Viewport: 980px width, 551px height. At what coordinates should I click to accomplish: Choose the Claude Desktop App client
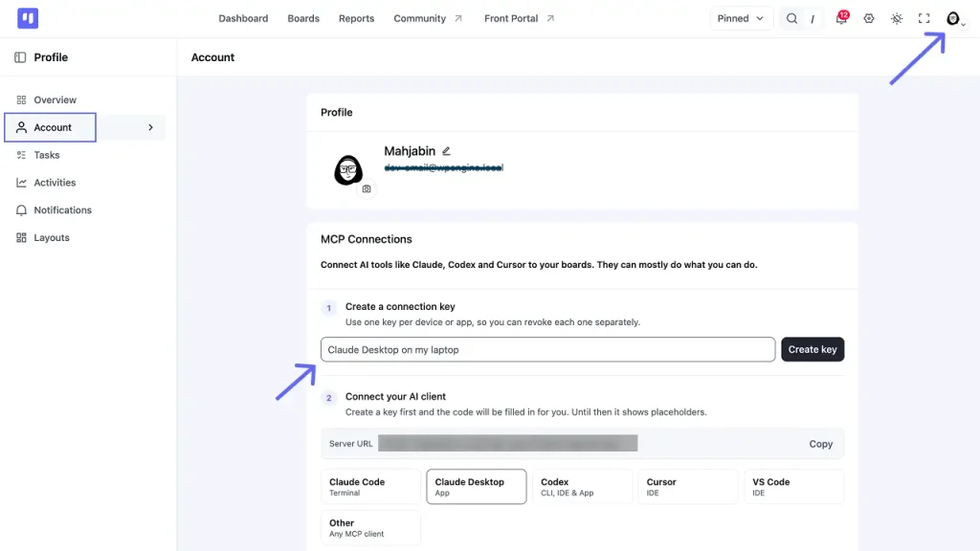(x=477, y=487)
